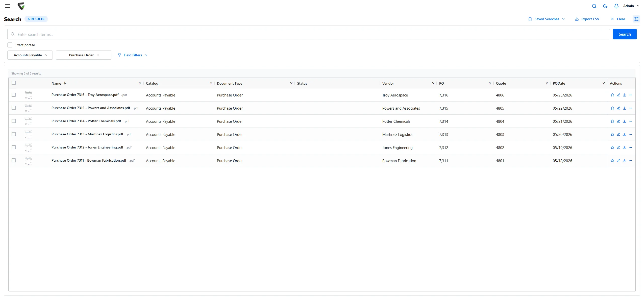
Task: Click into the search terms field
Action: 308,34
